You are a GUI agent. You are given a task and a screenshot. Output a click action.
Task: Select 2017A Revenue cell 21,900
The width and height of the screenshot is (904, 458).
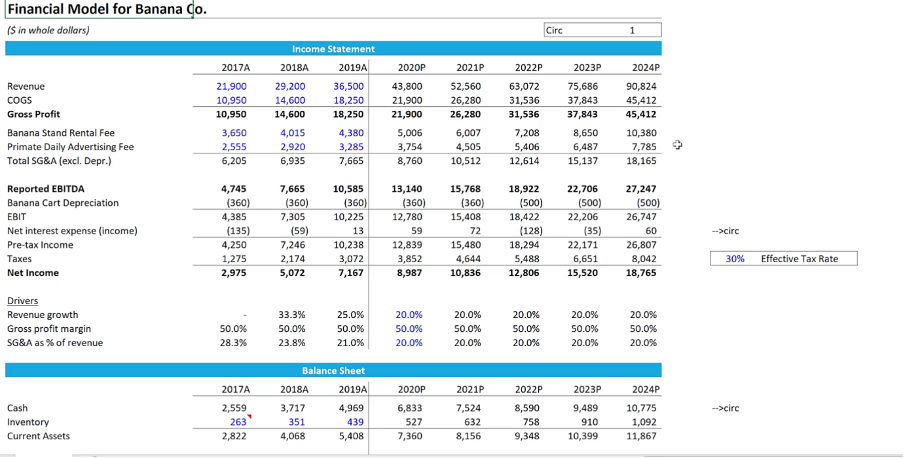click(231, 87)
